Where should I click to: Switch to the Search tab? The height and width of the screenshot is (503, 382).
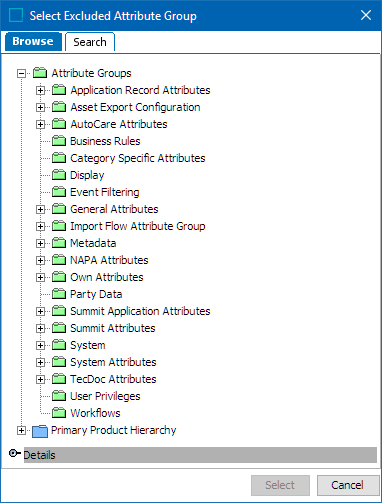coord(90,42)
